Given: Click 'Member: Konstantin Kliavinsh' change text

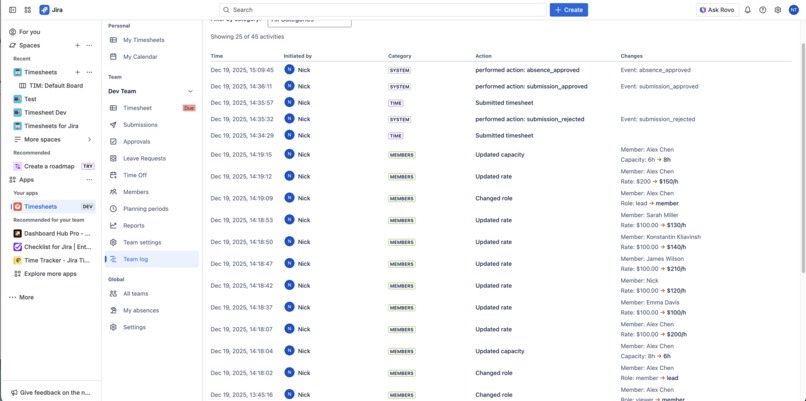Looking at the screenshot, I should [661, 237].
